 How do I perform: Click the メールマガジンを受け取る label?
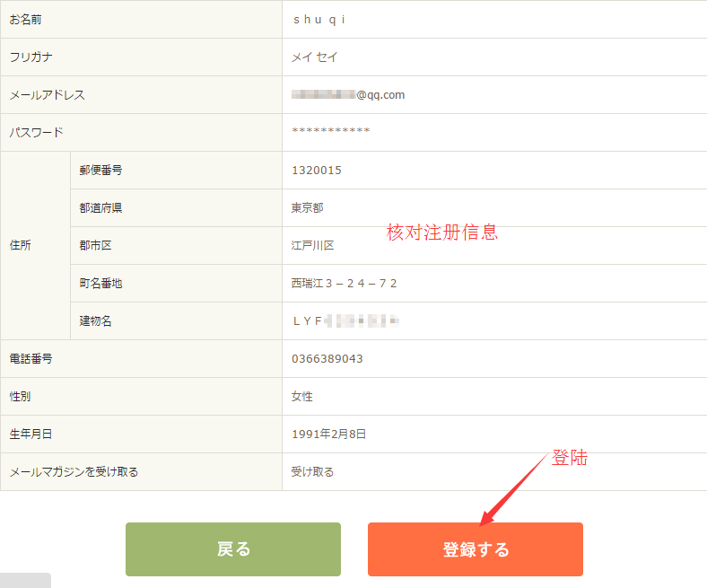74,472
